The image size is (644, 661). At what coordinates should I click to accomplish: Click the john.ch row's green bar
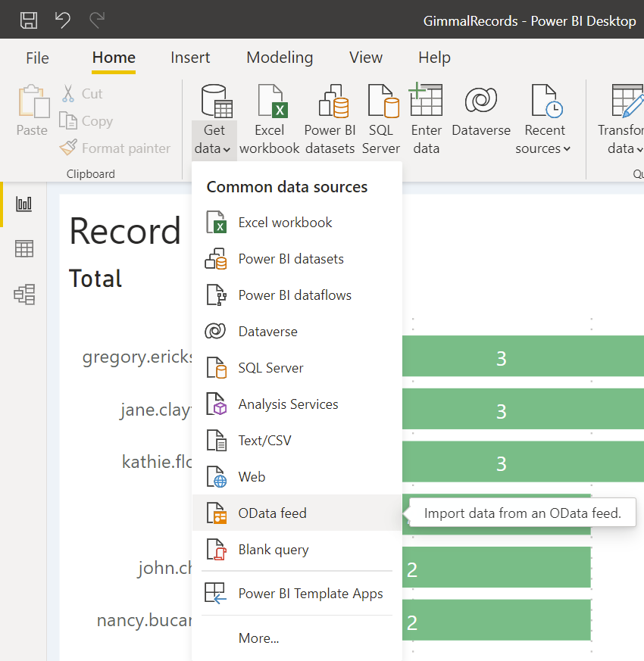[x=496, y=567]
